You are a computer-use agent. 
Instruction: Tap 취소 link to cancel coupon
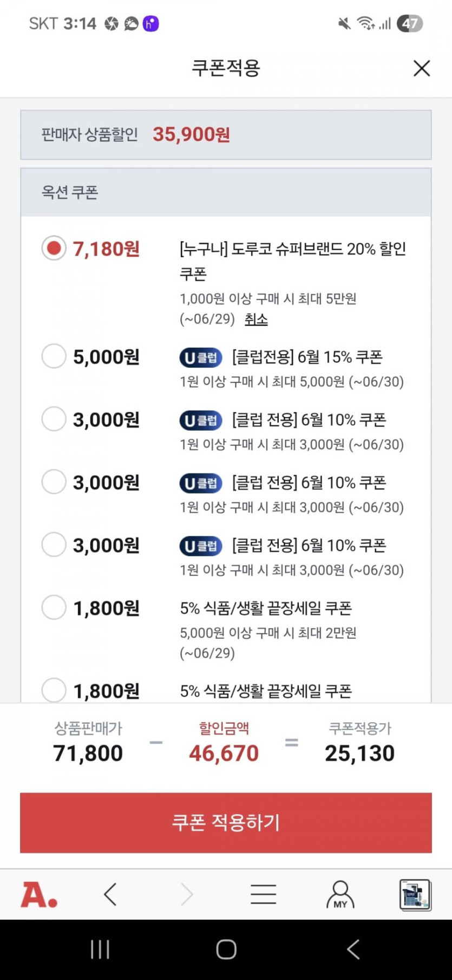[x=256, y=319]
